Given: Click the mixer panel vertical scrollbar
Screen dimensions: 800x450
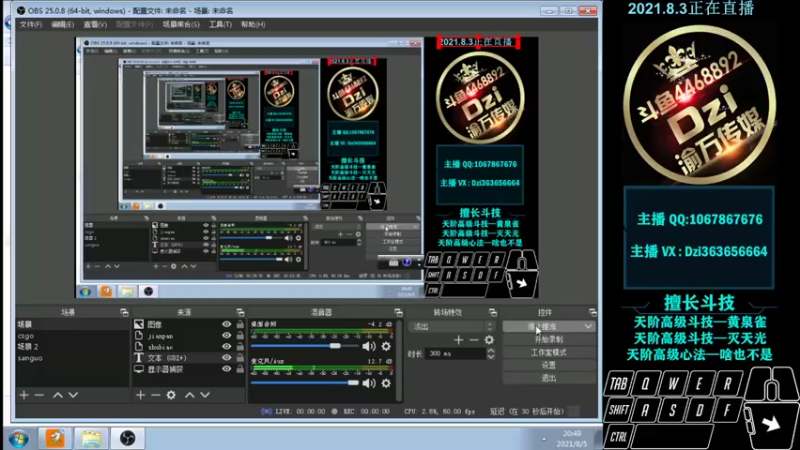Looking at the screenshot, I should pos(398,360).
